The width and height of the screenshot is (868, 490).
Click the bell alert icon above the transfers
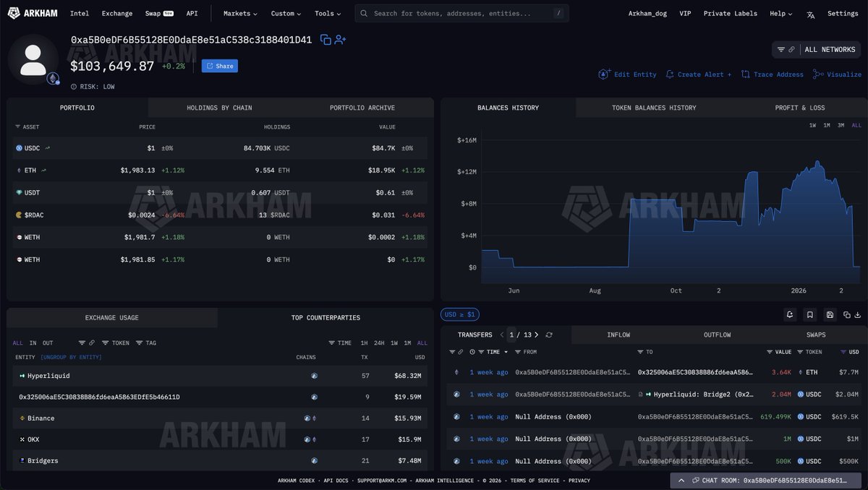tap(791, 314)
